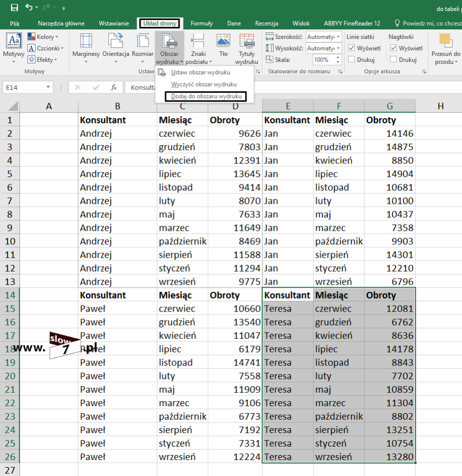The width and height of the screenshot is (462, 476).
Task: Click the Skala scale icon
Action: 269,59
